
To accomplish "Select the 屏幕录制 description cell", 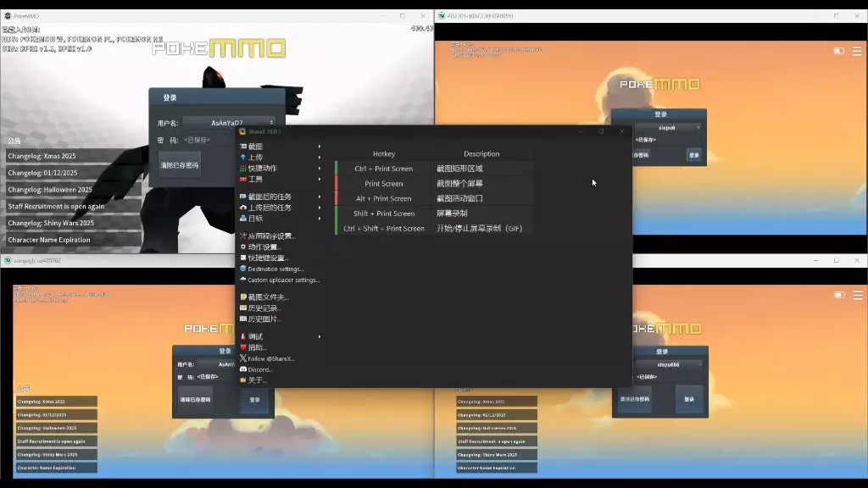I will (481, 213).
